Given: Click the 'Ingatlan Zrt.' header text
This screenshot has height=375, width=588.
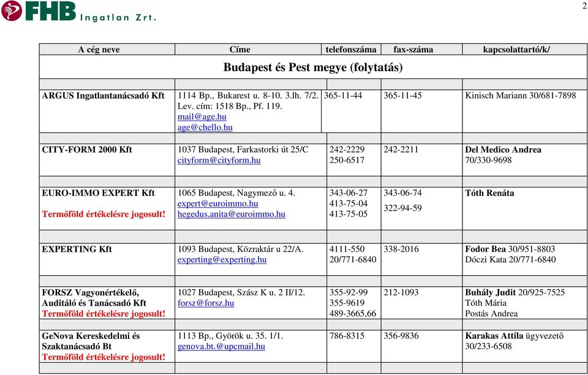Looking at the screenshot, I should (118, 17).
